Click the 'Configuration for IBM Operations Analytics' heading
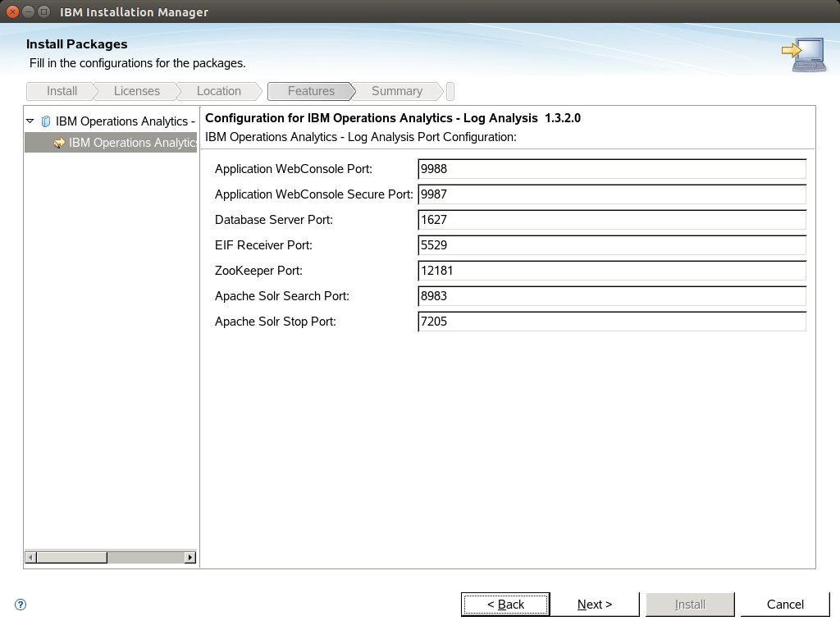 393,118
